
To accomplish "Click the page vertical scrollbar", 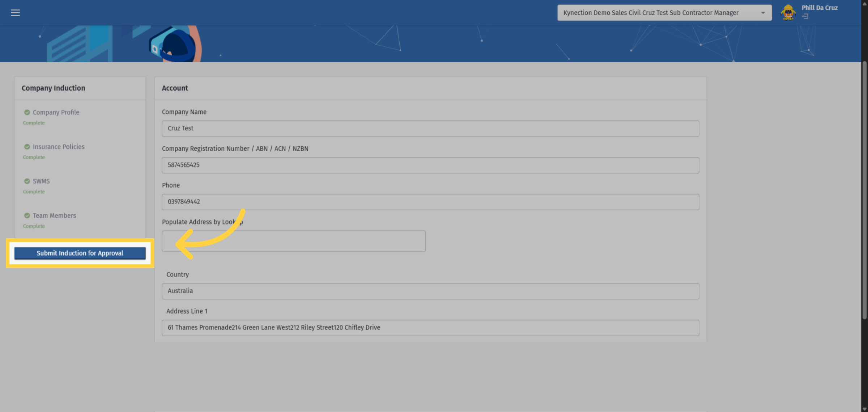I will 864,190.
